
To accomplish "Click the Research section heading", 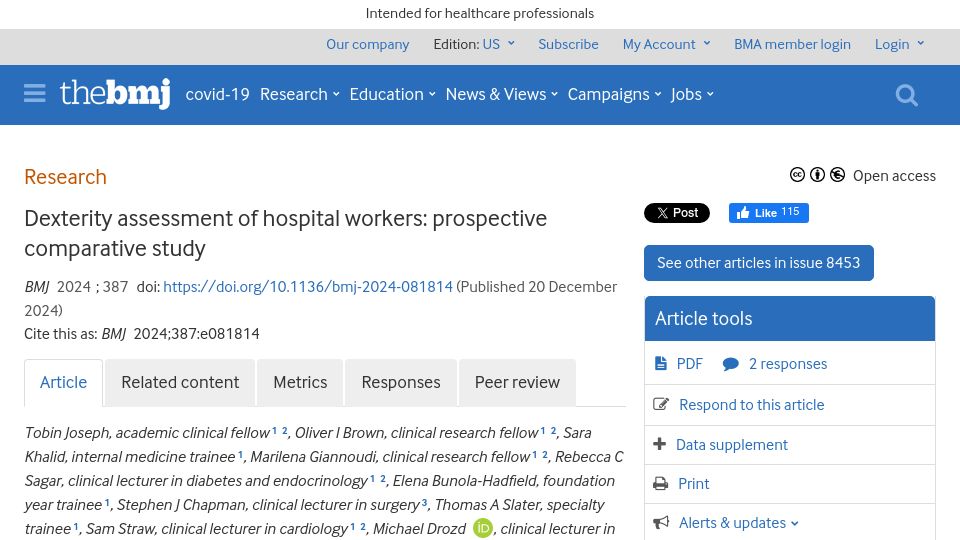I will coord(66,177).
